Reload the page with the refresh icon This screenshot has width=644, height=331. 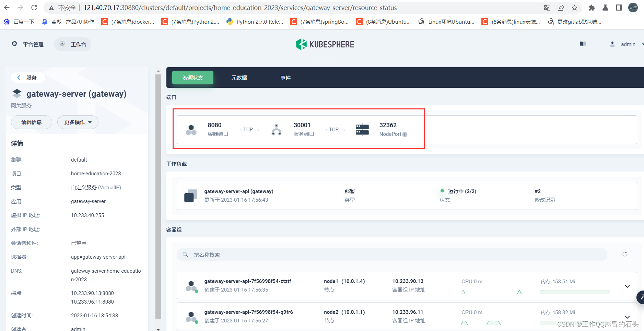[x=34, y=8]
